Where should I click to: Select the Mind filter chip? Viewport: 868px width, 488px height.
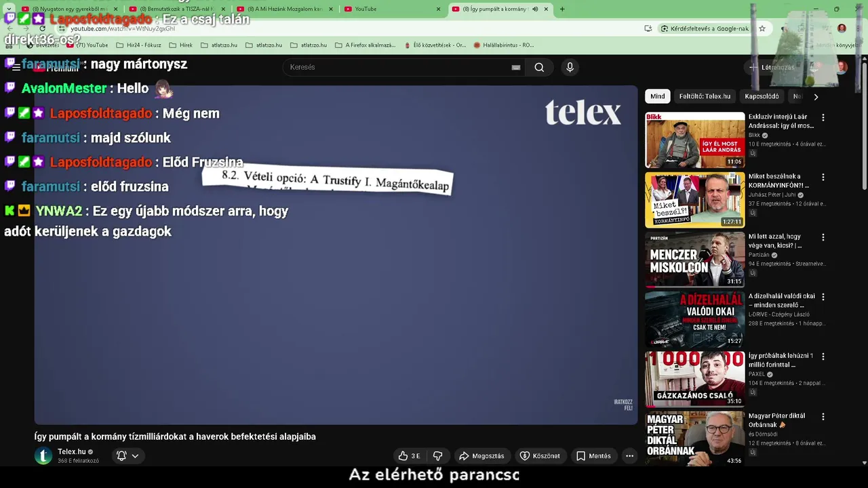[658, 96]
